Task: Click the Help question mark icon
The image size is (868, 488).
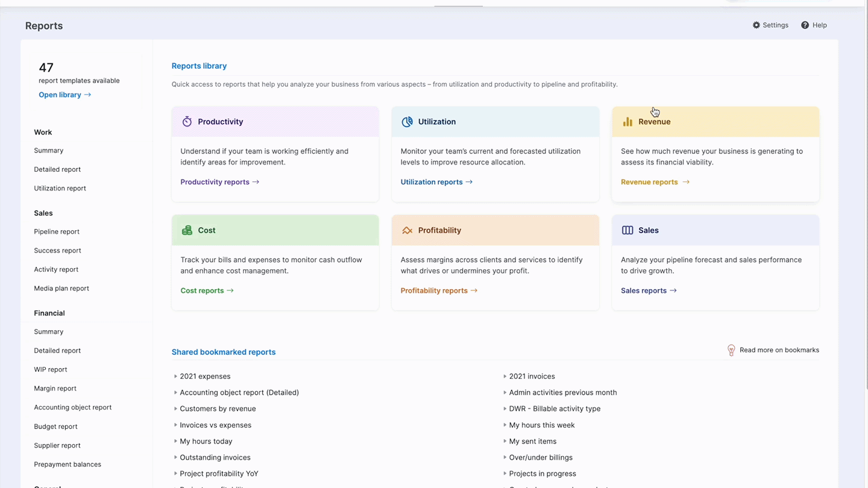Action: click(x=805, y=25)
